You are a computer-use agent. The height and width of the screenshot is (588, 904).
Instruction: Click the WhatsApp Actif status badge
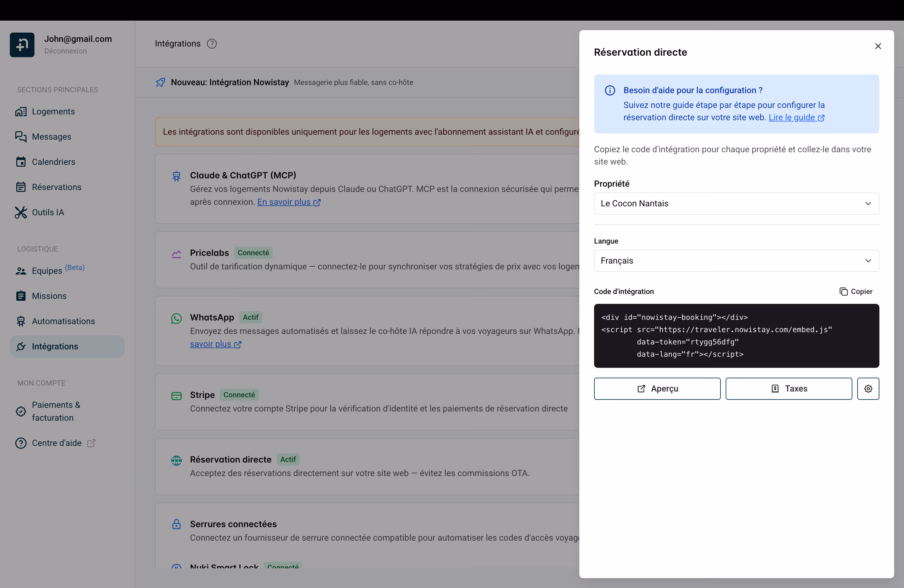251,318
